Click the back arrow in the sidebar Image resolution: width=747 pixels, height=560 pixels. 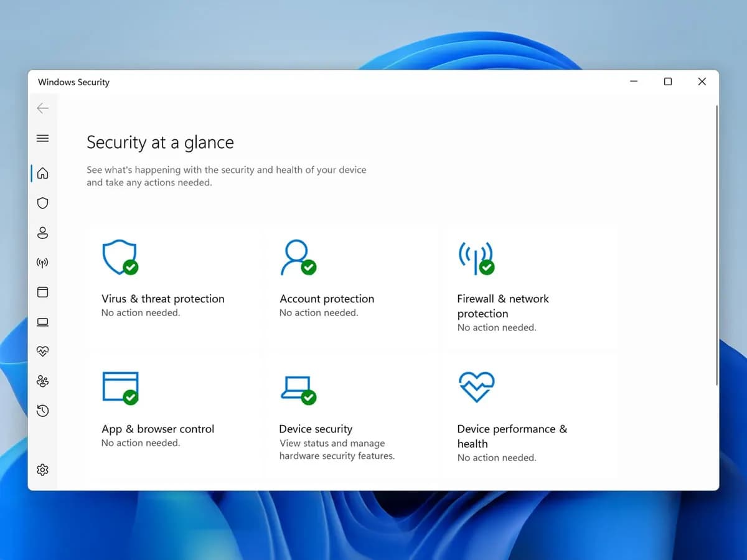point(42,108)
